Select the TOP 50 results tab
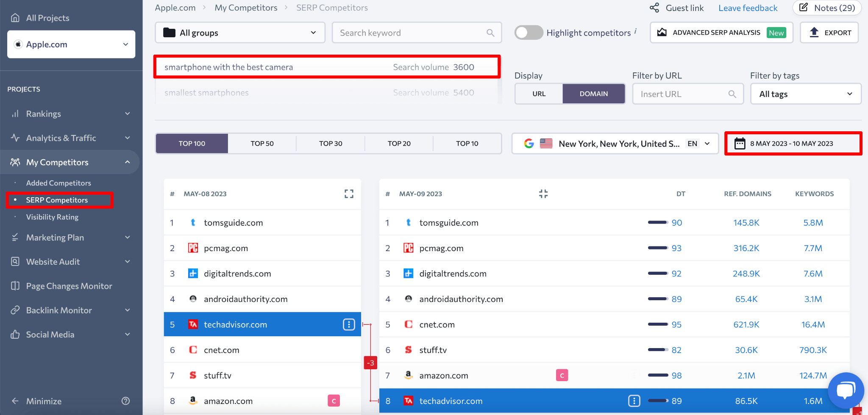 coord(262,143)
